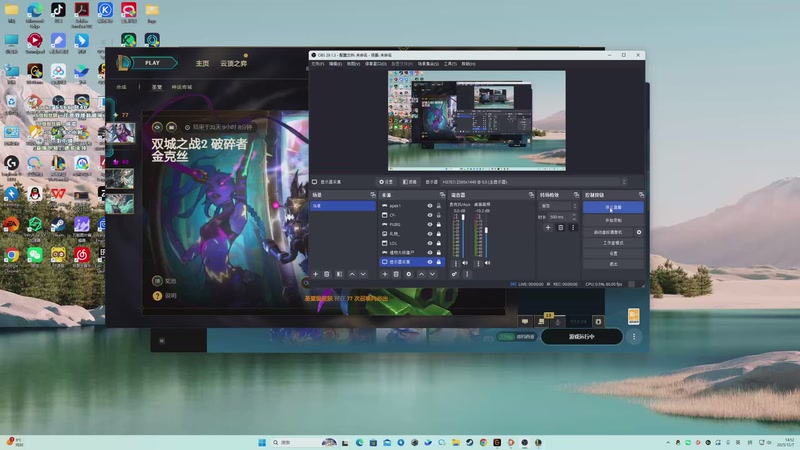Move scene up in OBS Scenes toolbar
800x450 pixels.
[352, 274]
